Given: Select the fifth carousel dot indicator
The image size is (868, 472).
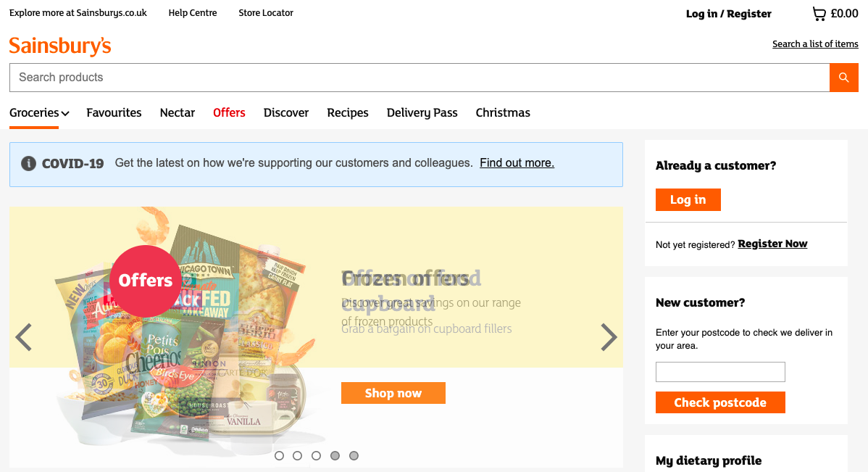Looking at the screenshot, I should pyautogui.click(x=354, y=456).
